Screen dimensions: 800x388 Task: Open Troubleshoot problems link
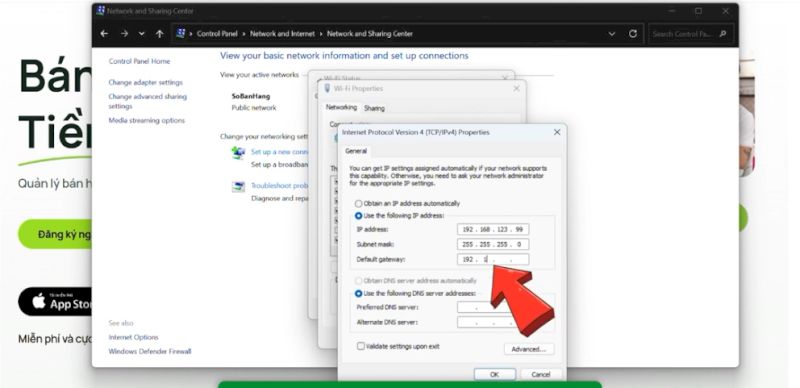(280, 186)
